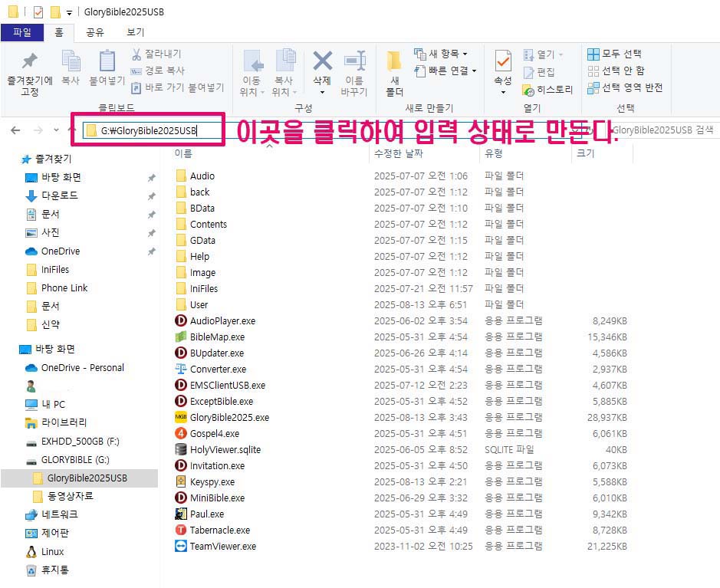Click the 속성 (Properties) checkmark icon

(x=503, y=61)
